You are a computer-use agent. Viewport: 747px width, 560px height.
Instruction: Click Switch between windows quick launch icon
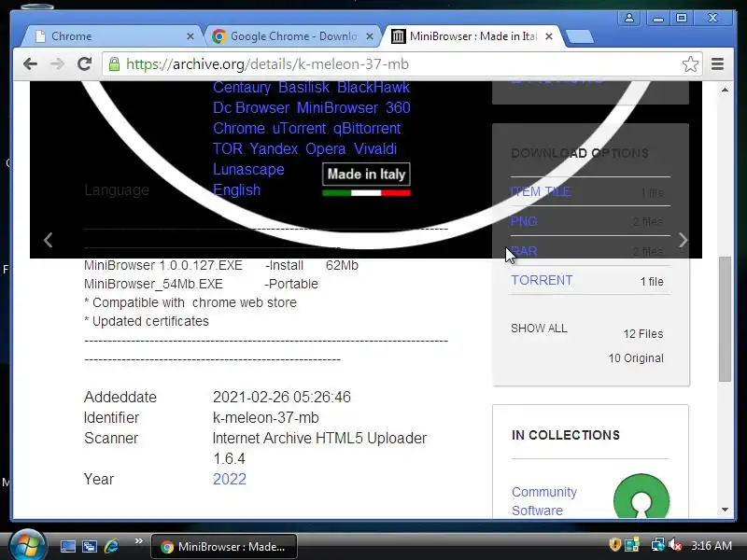90,546
